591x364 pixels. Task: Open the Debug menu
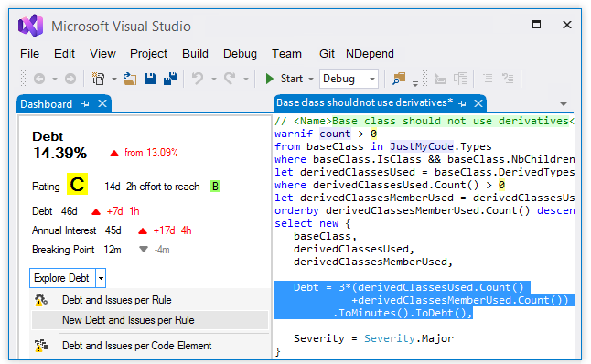(240, 54)
